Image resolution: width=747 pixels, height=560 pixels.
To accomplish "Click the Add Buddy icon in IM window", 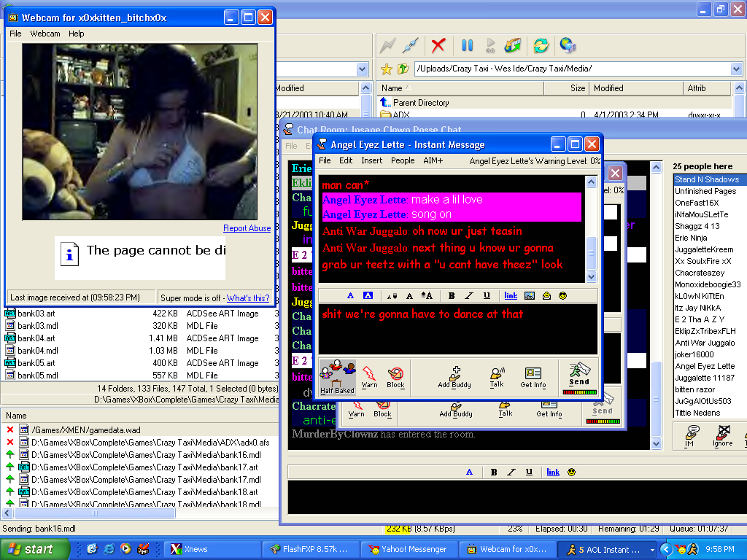I will tap(454, 375).
